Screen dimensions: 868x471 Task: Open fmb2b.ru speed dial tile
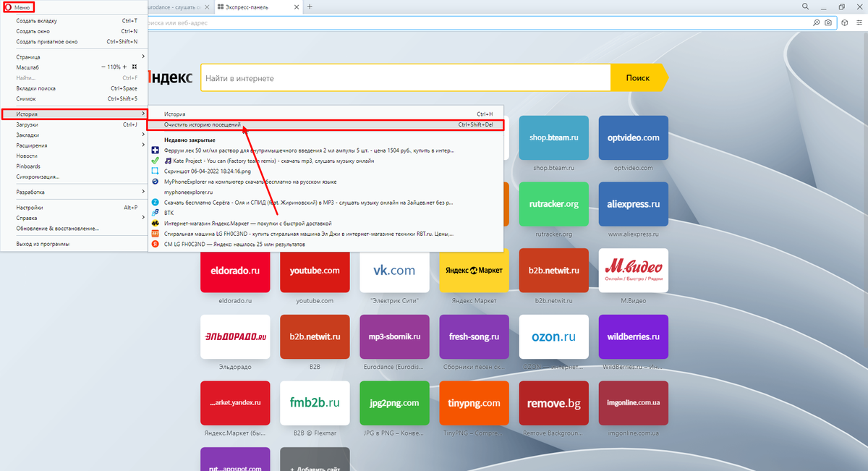click(x=315, y=403)
